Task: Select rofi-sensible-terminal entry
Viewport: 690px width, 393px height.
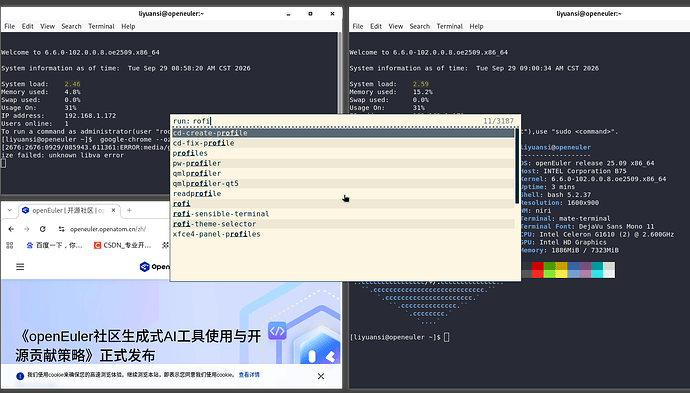Action: (343, 214)
